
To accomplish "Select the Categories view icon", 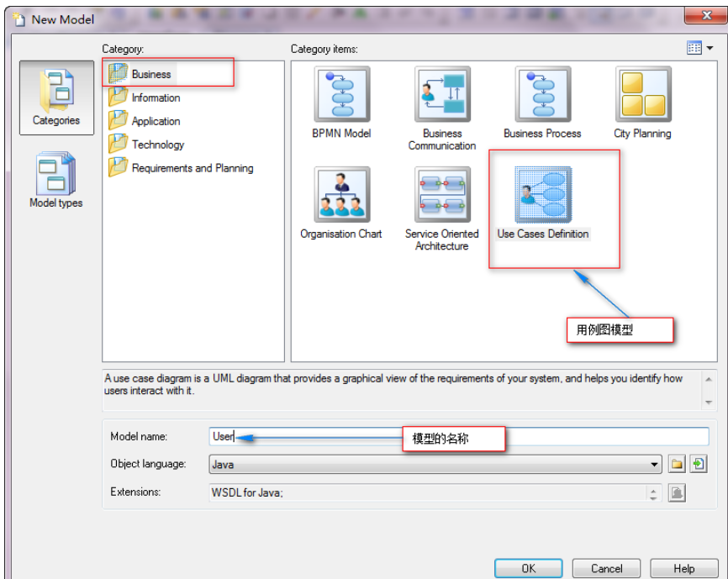I will coord(56,97).
